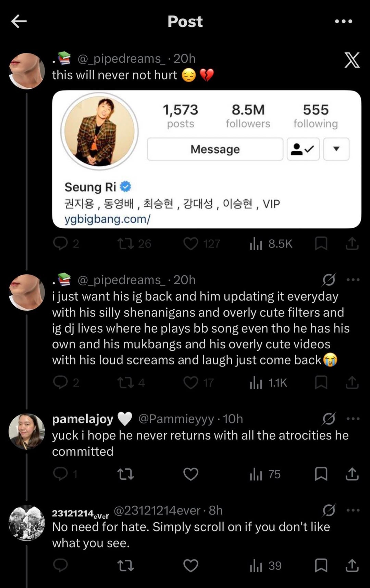Reply to the 'this will never not hurt' post
The image size is (370, 588).
pos(61,243)
